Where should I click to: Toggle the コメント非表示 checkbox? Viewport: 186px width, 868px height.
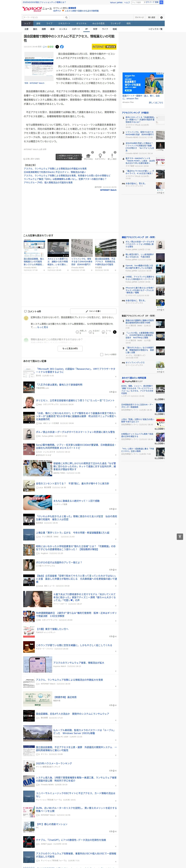click(102, 354)
